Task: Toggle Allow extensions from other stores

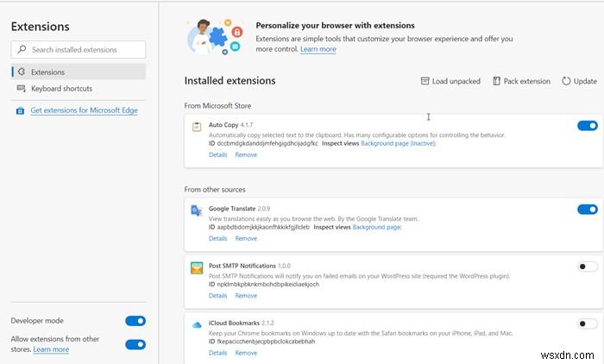Action: 135,344
